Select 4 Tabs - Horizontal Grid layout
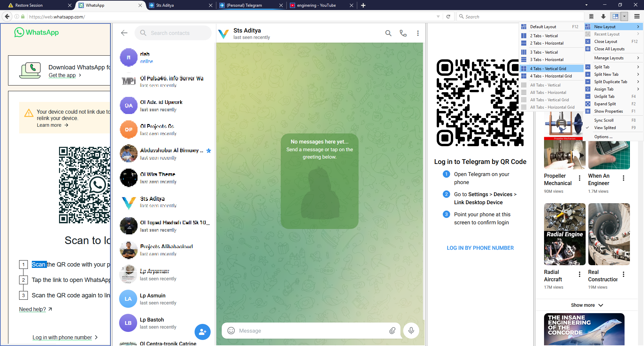Screen dimensions: 644x346 coord(551,76)
